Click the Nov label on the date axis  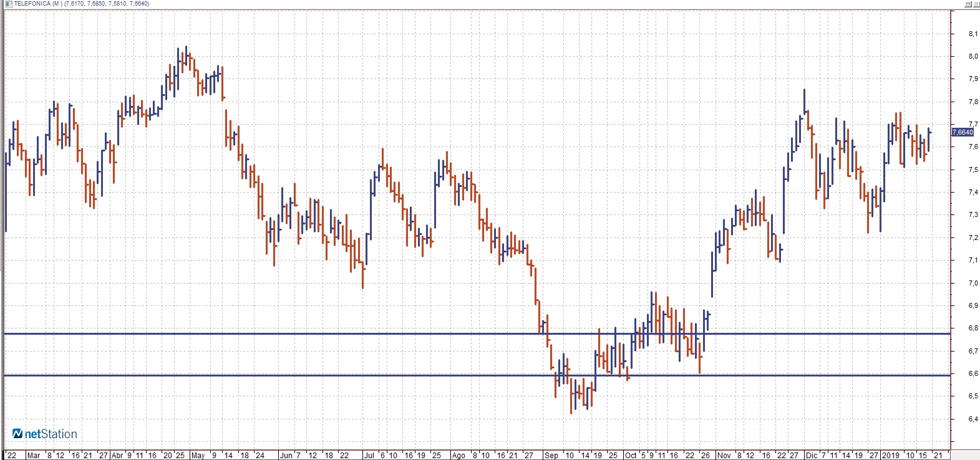[724, 456]
